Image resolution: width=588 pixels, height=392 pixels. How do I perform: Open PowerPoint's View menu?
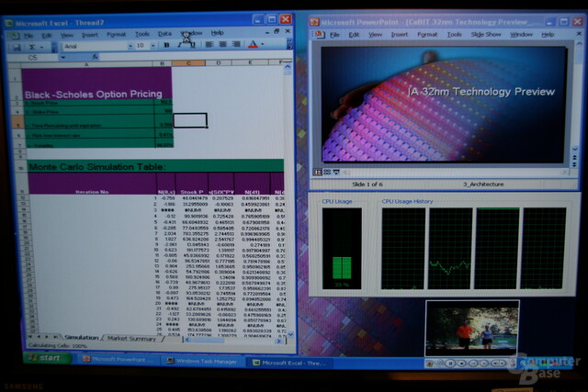pos(375,35)
